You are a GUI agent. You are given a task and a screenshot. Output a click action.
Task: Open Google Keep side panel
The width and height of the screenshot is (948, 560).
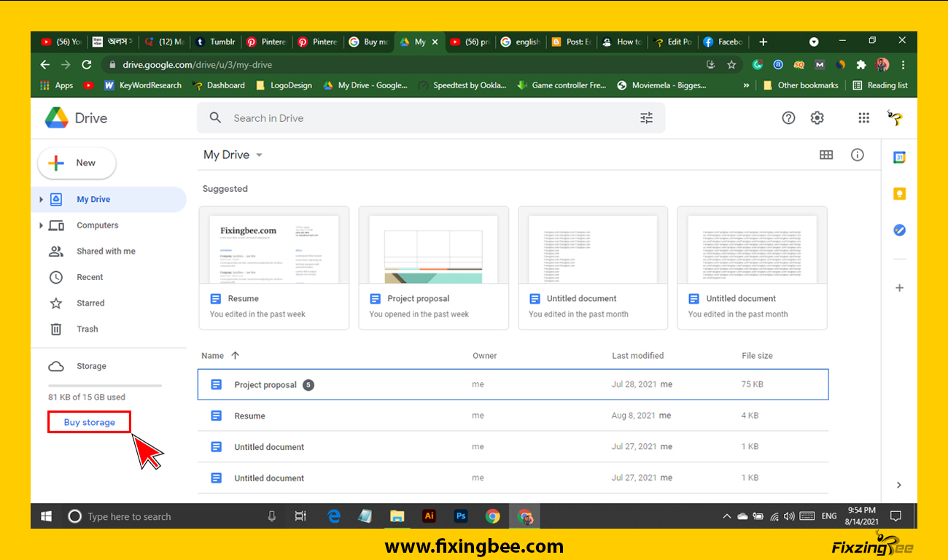pyautogui.click(x=899, y=194)
